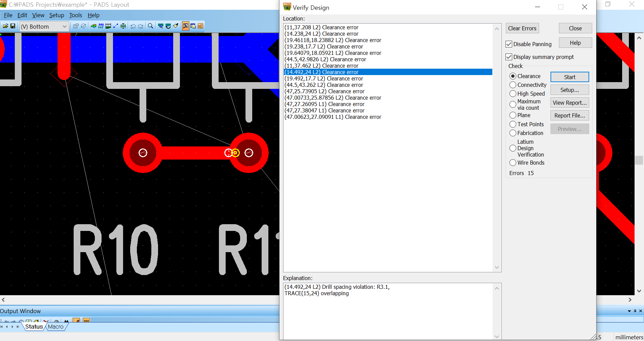Select the Fabrication radio button

(x=513, y=133)
